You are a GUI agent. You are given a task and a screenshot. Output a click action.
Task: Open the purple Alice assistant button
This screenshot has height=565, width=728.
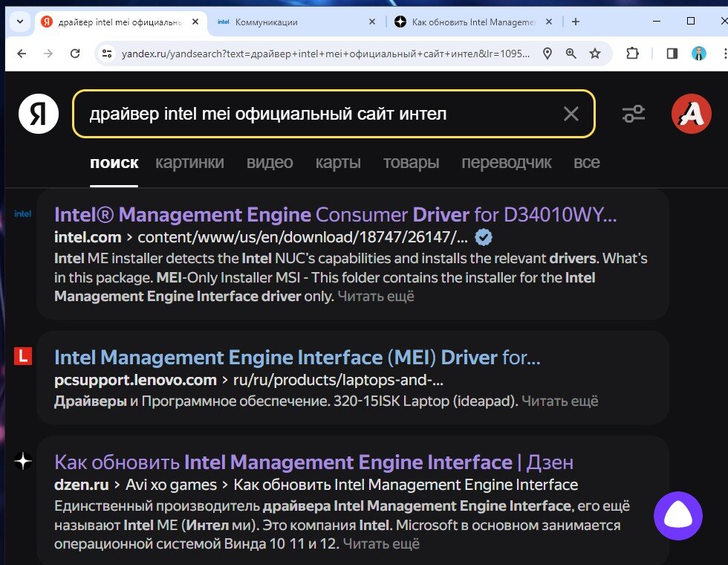[x=677, y=516]
